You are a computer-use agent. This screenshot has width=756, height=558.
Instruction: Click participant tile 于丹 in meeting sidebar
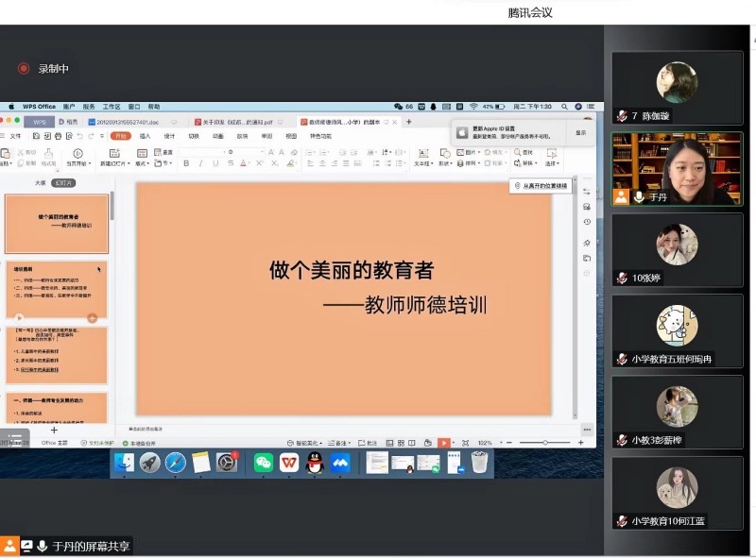click(677, 169)
